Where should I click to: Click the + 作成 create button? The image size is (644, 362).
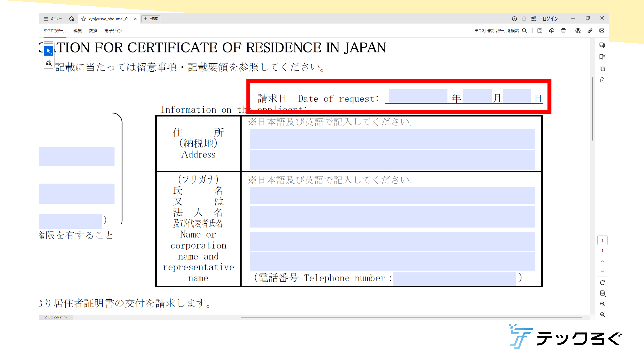click(151, 19)
